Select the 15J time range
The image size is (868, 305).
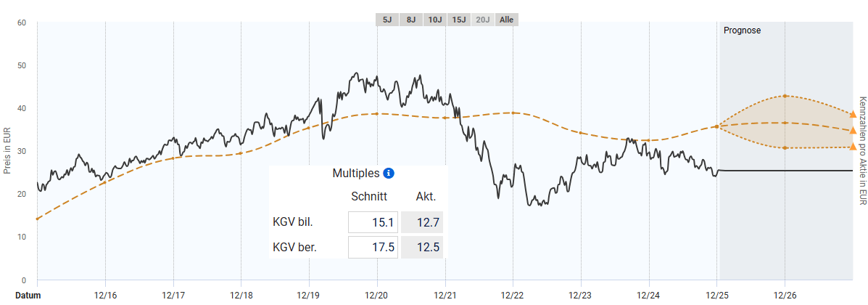coord(458,20)
